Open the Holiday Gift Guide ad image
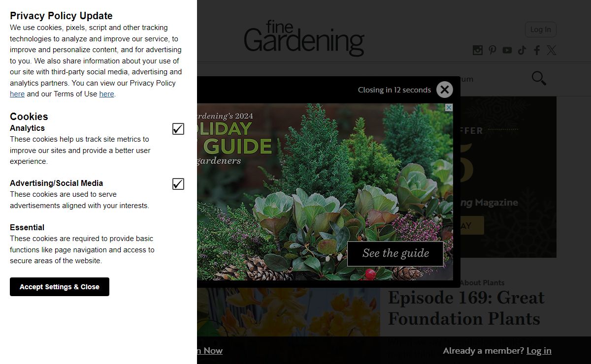The height and width of the screenshot is (364, 591). pyautogui.click(x=325, y=192)
